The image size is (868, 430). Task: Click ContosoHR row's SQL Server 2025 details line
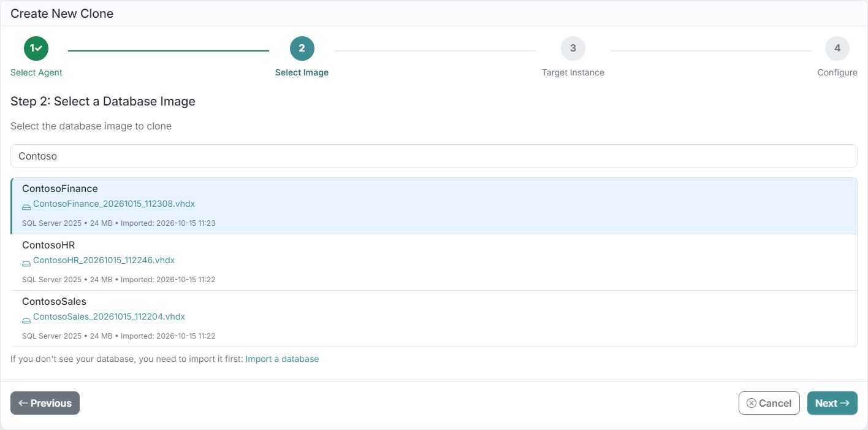click(118, 280)
